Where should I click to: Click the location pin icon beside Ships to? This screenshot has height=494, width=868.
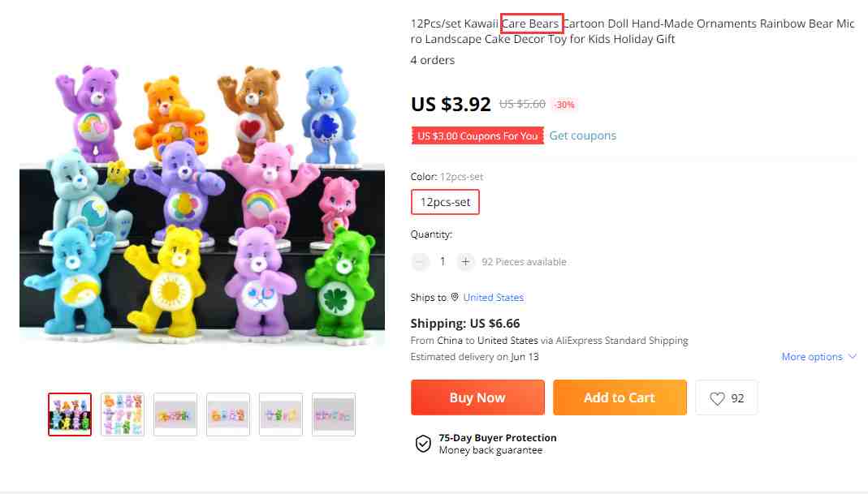[455, 297]
